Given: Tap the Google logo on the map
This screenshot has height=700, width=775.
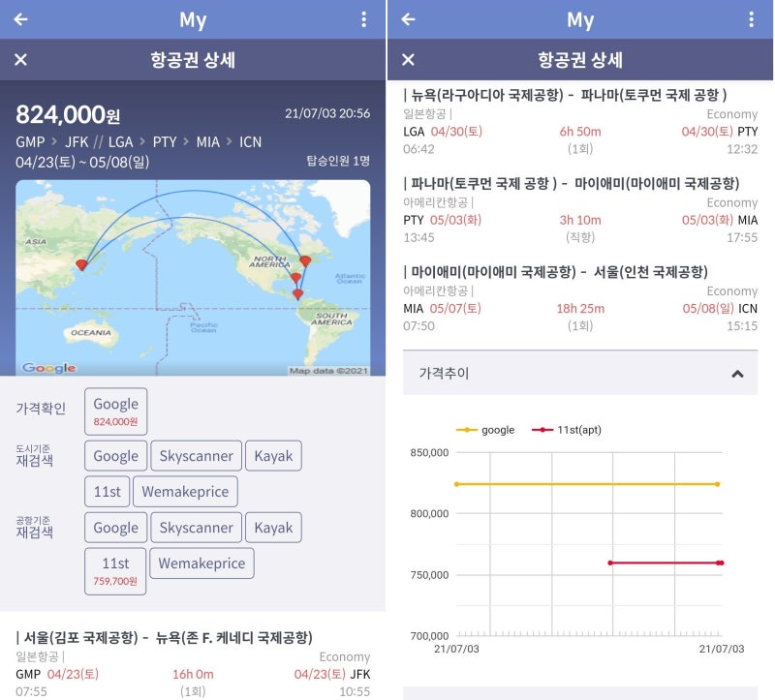Looking at the screenshot, I should [48, 368].
